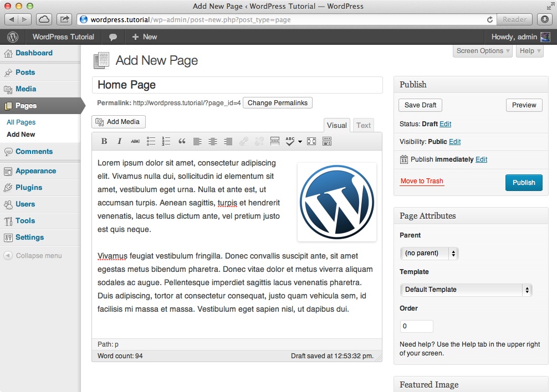Image resolution: width=557 pixels, height=392 pixels.
Task: Select the WordPress logo image in editor
Action: [x=337, y=202]
